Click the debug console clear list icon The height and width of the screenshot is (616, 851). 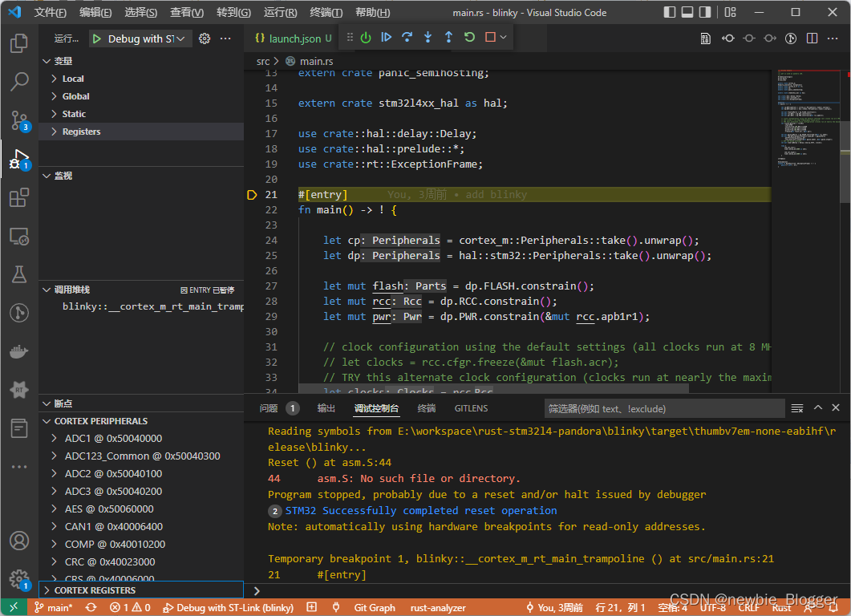click(x=797, y=408)
